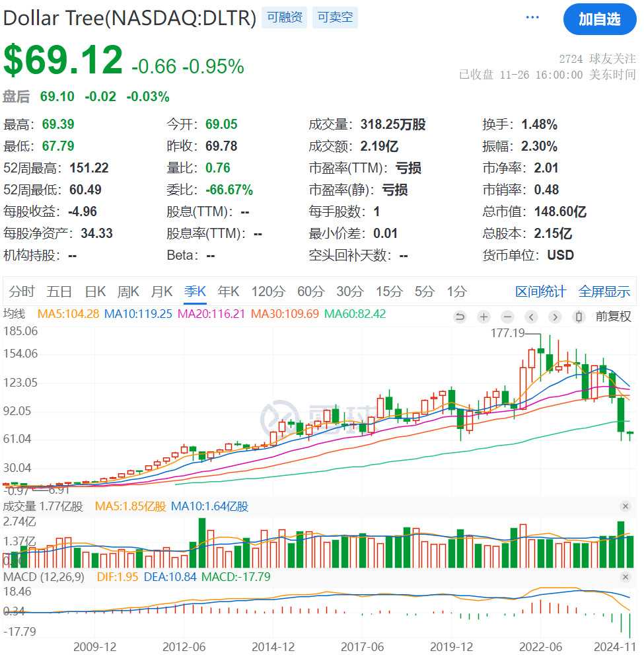Image resolution: width=644 pixels, height=655 pixels.
Task: Click the reset chart undo icon
Action: [x=460, y=317]
